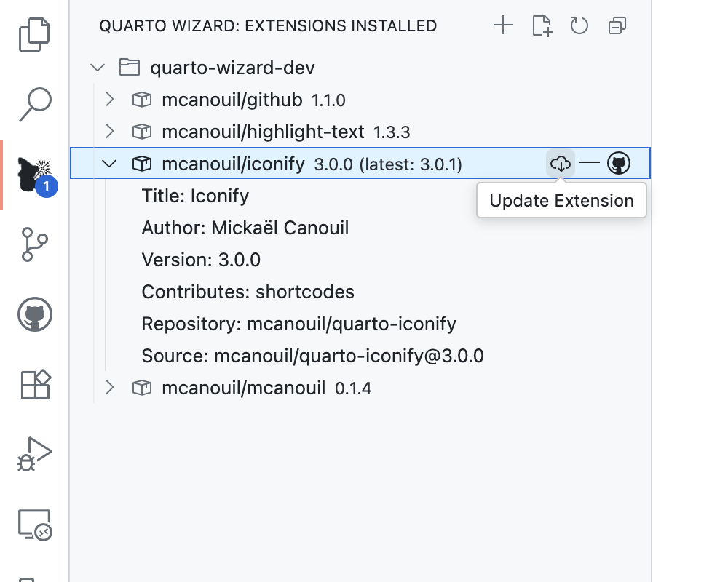The image size is (728, 582).
Task: Refresh the installed extensions list
Action: point(580,25)
